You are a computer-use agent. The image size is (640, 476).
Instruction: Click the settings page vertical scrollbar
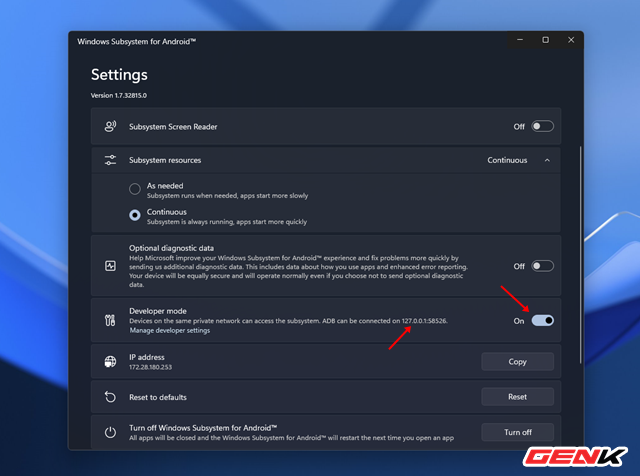pyautogui.click(x=580, y=255)
